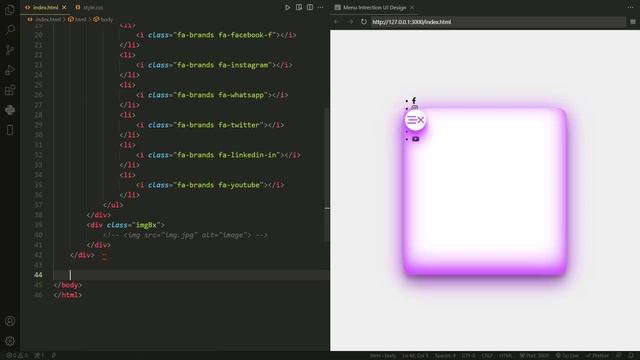Open the mobile device icon in activity bar

pyautogui.click(x=10, y=130)
